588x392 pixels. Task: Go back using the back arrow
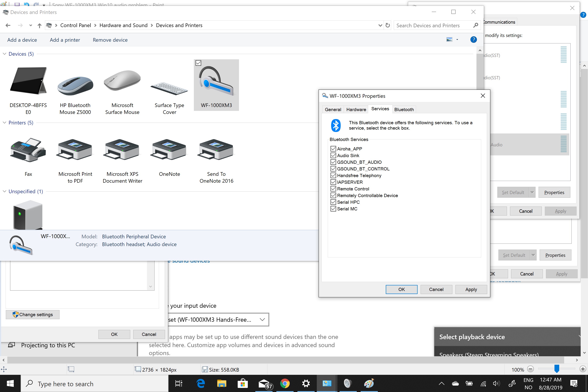[x=8, y=25]
